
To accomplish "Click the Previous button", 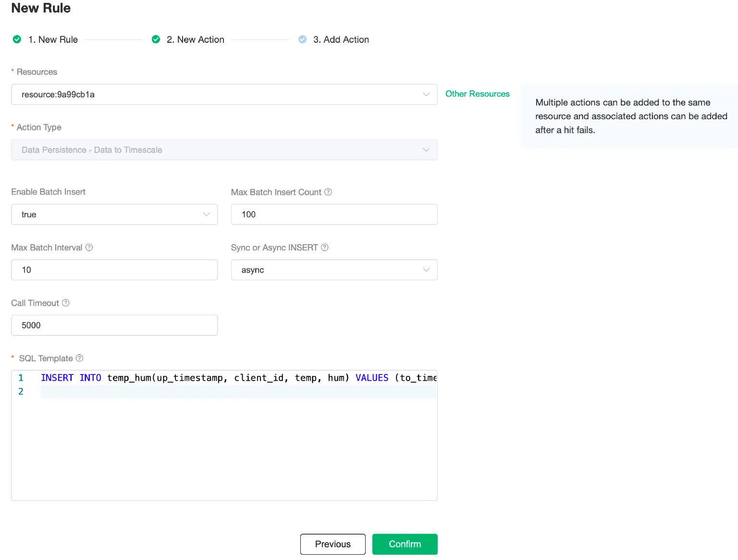I will pyautogui.click(x=332, y=544).
